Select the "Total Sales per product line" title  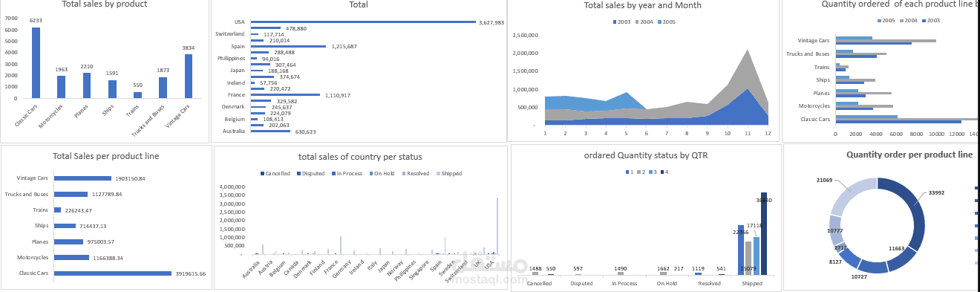[105, 156]
